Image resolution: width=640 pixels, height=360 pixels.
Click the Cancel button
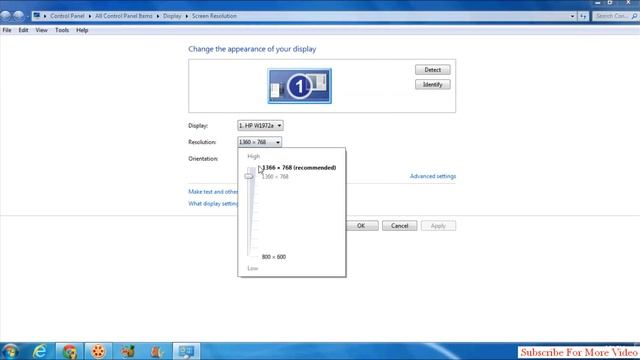click(x=400, y=226)
